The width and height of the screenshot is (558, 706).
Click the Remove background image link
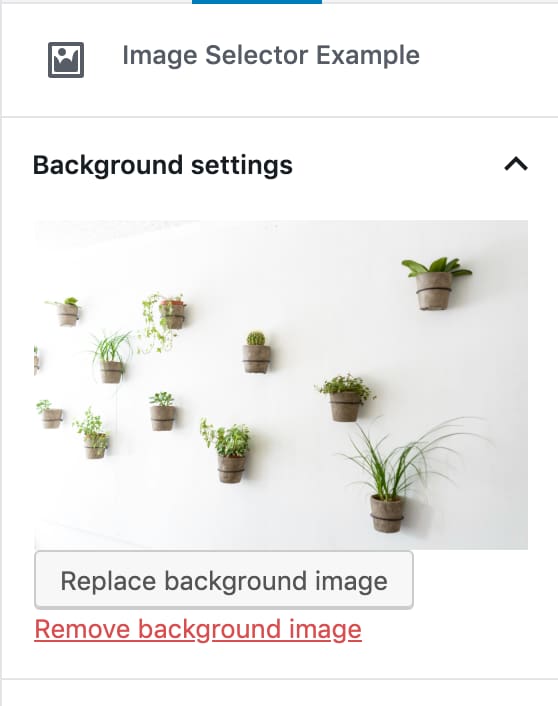coord(198,629)
